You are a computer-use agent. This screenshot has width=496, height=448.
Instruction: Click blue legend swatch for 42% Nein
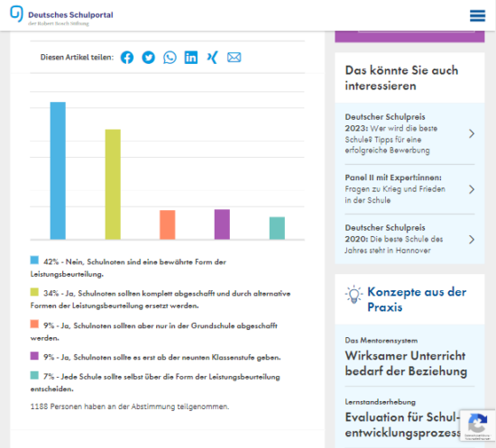tap(34, 261)
